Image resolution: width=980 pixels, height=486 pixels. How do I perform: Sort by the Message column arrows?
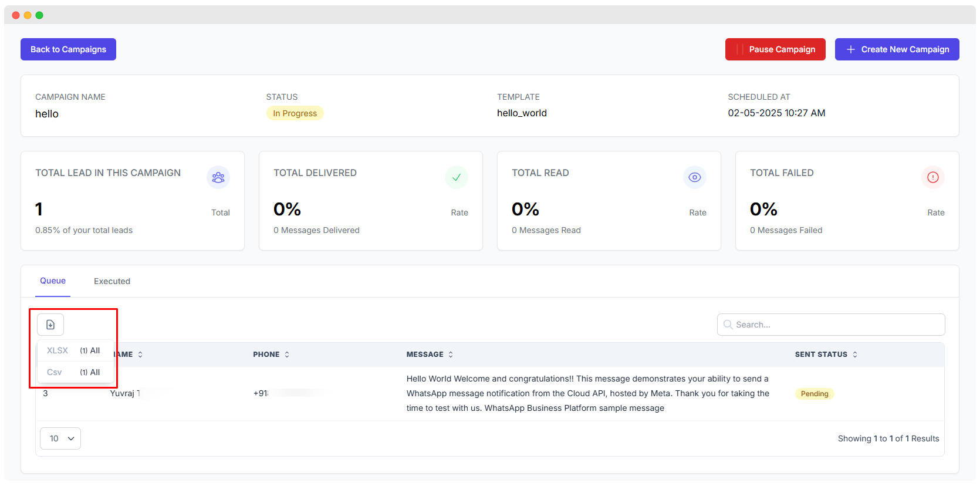[451, 355]
